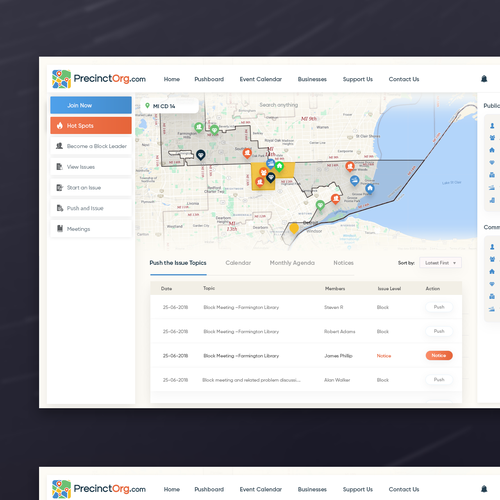Viewport: 500px width, 500px height.
Task: Open Pushboard in the top window navigation
Action: click(209, 79)
